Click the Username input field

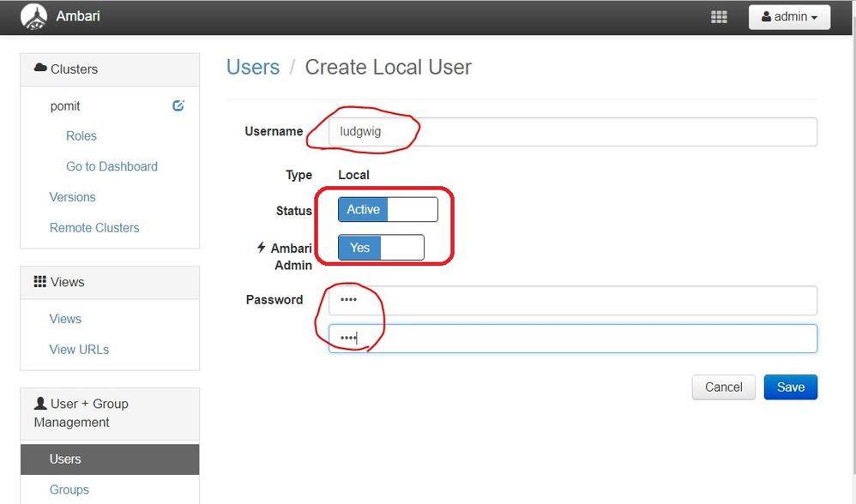click(573, 131)
